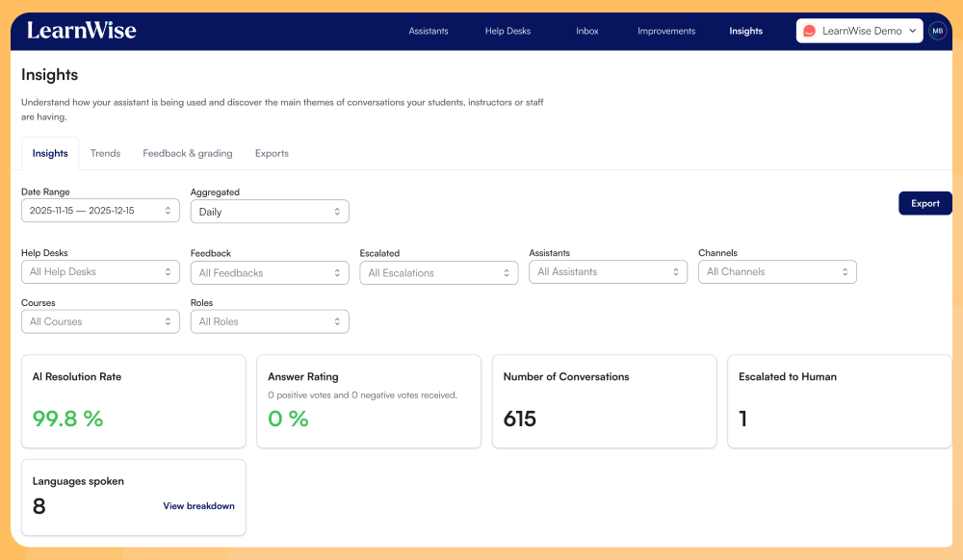Viewport: 963px width, 560px height.
Task: Open the Feedback & grading tab
Action: tap(187, 153)
